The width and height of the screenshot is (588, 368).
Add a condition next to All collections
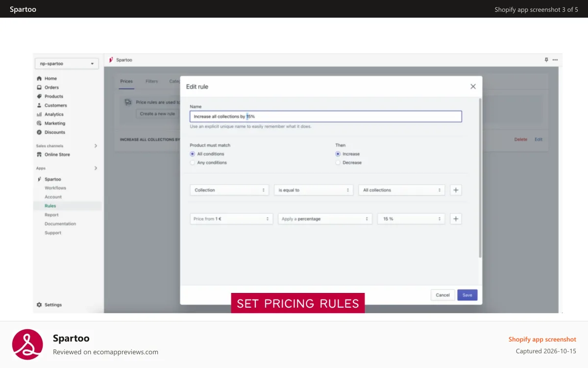click(456, 190)
